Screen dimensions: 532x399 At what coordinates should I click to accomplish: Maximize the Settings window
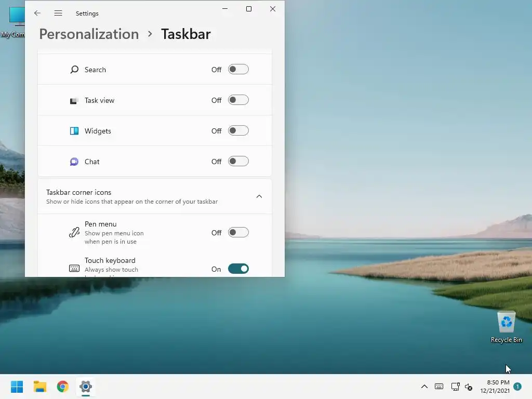[249, 9]
